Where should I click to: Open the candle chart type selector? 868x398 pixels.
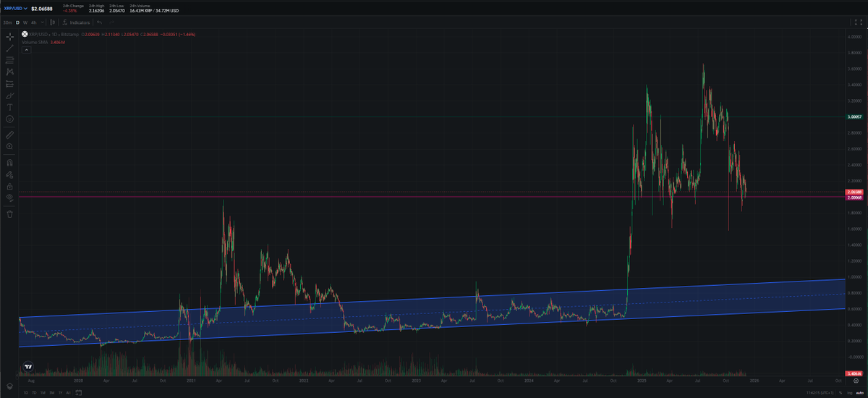click(52, 22)
